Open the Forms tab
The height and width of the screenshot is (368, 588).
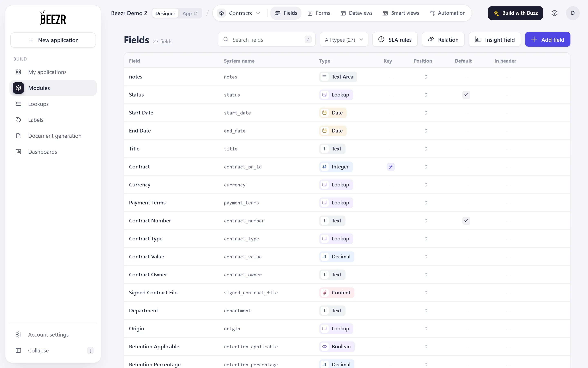[318, 13]
